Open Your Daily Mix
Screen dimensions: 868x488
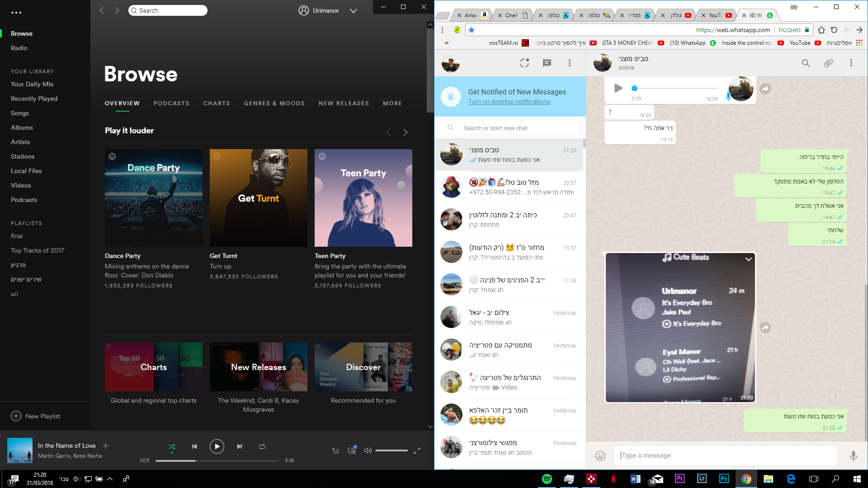point(32,84)
